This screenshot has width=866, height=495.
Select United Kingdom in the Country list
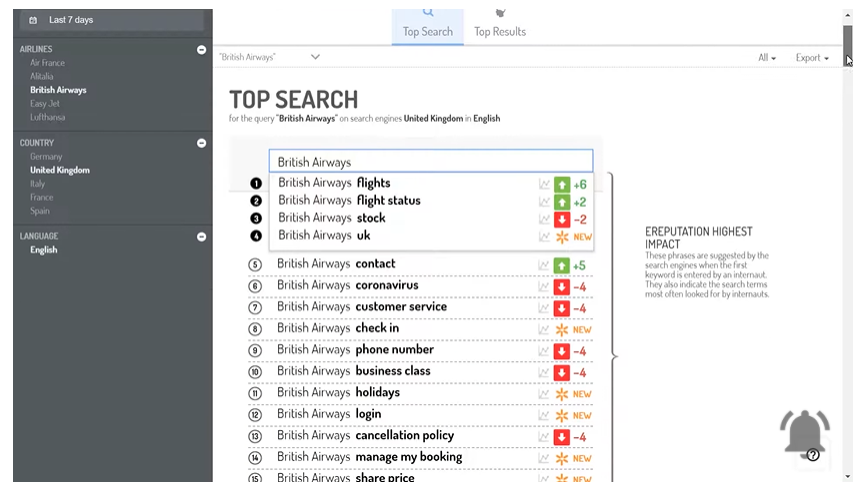[x=60, y=170]
